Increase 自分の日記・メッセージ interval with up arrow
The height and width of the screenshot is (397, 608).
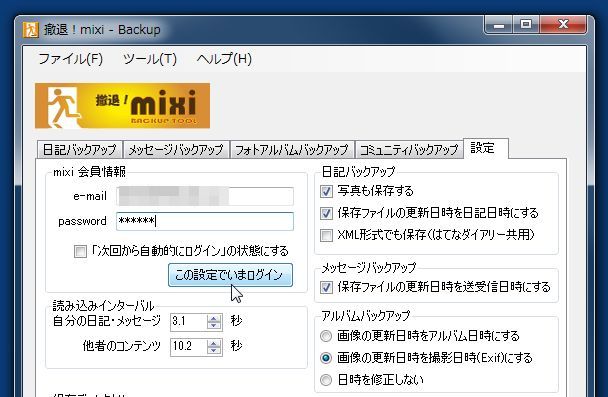pos(214,318)
